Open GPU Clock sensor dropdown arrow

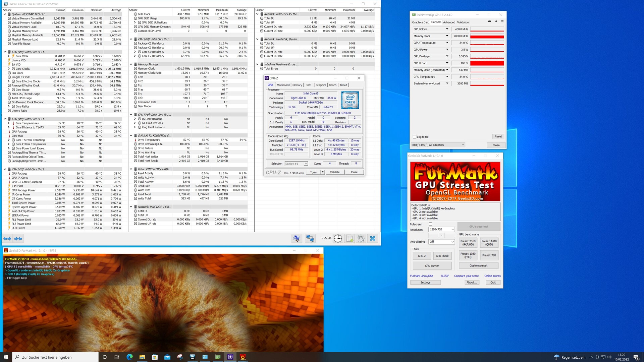[x=447, y=29]
